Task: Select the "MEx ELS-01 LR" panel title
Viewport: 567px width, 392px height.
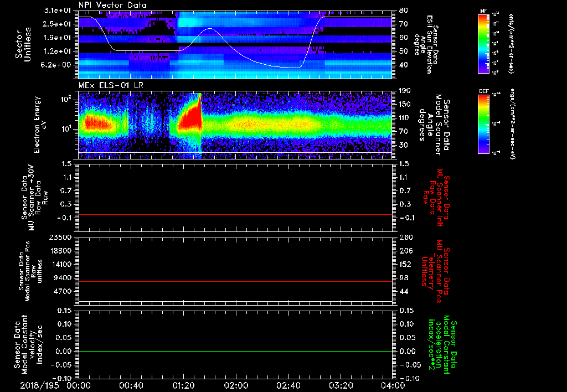Action: pos(110,85)
